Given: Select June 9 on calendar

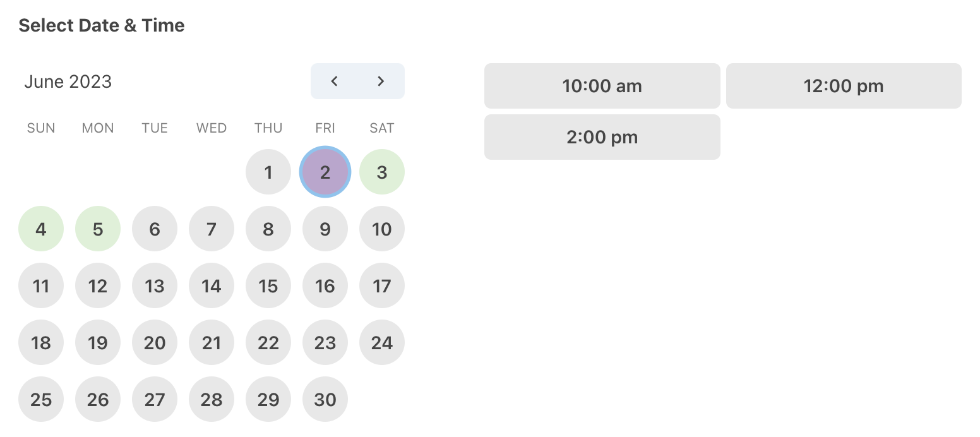Looking at the screenshot, I should [x=325, y=229].
